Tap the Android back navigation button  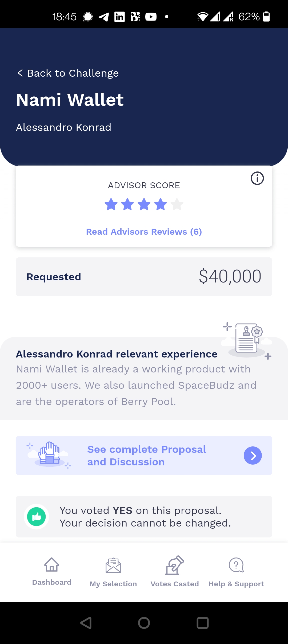(x=86, y=623)
